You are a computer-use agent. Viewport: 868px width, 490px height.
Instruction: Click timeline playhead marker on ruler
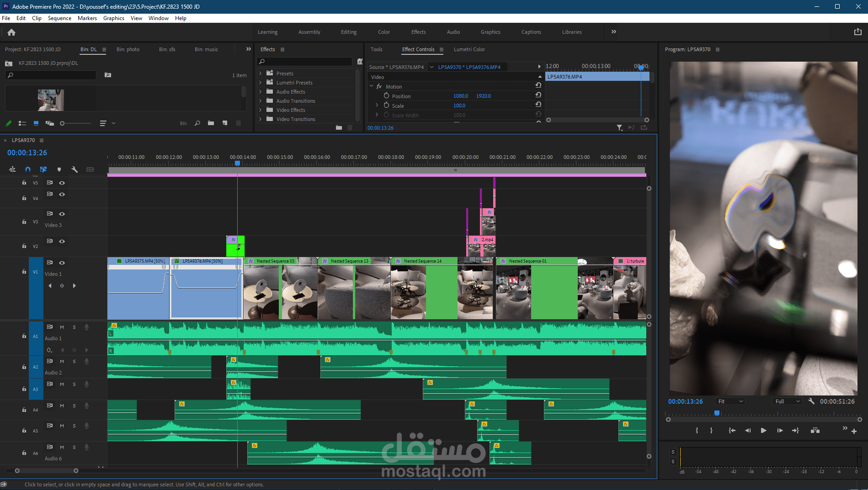click(237, 163)
